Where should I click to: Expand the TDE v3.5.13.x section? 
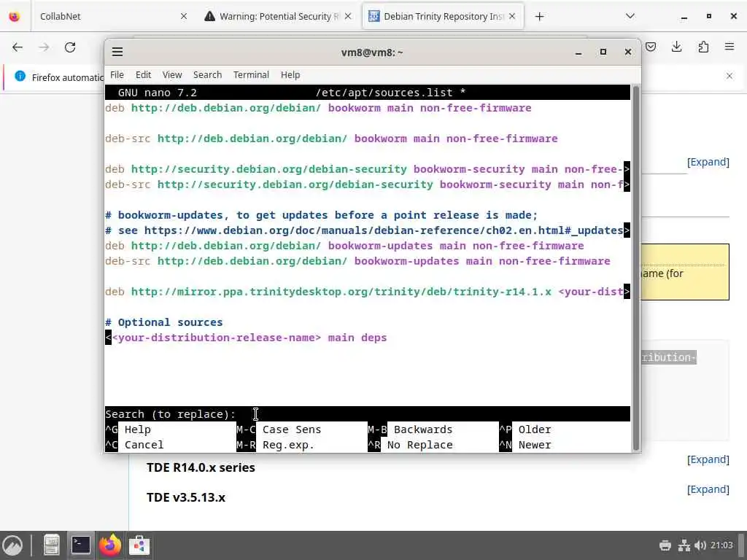click(708, 489)
